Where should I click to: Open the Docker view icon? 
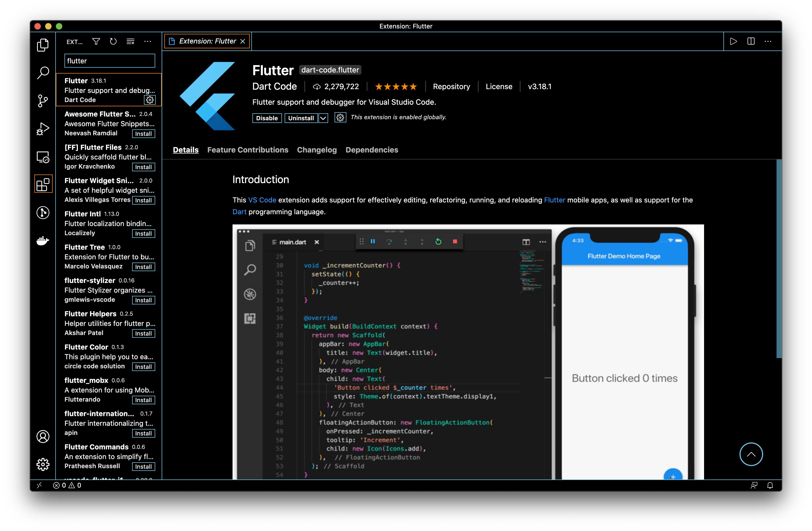coord(43,241)
